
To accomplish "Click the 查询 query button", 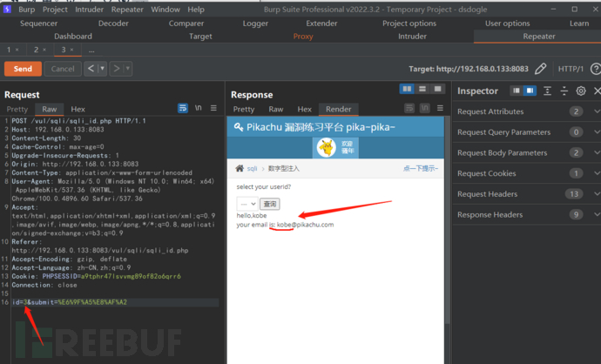I will tap(270, 204).
